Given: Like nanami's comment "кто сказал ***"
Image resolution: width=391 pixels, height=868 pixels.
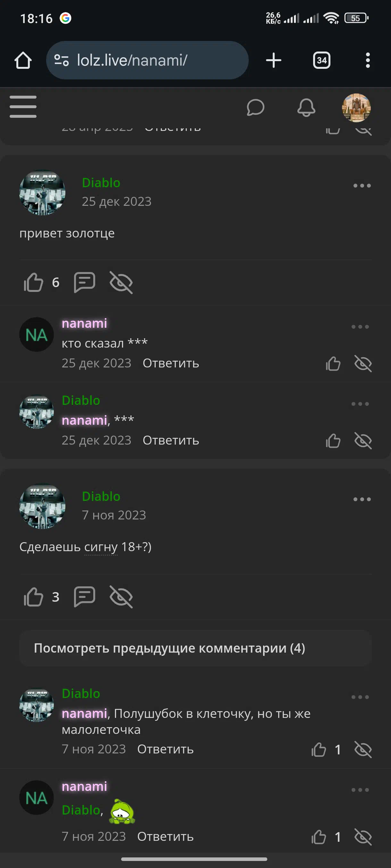Looking at the screenshot, I should click(x=333, y=364).
